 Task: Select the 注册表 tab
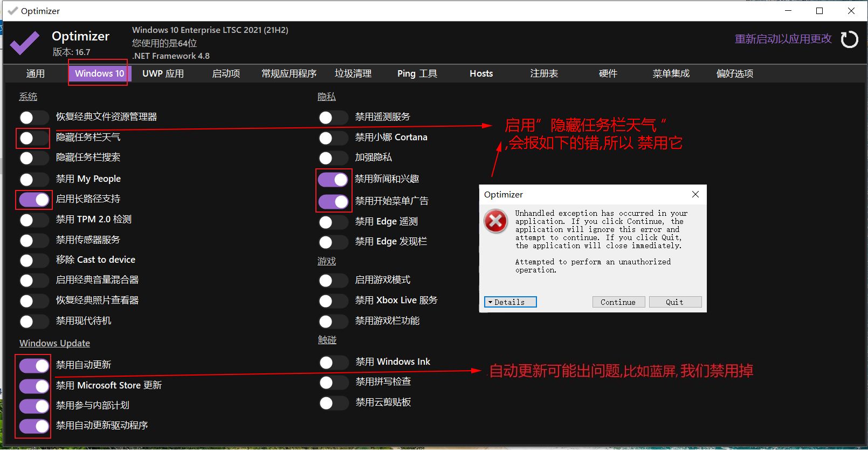coord(543,73)
